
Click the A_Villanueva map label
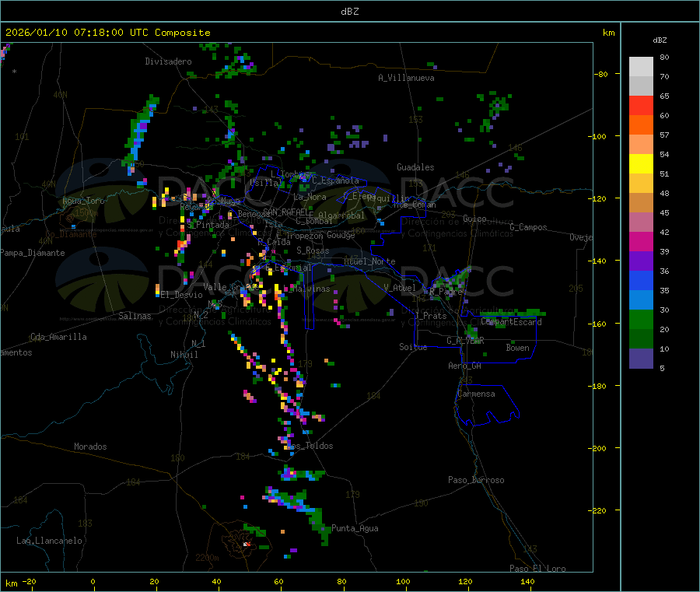pyautogui.click(x=406, y=78)
